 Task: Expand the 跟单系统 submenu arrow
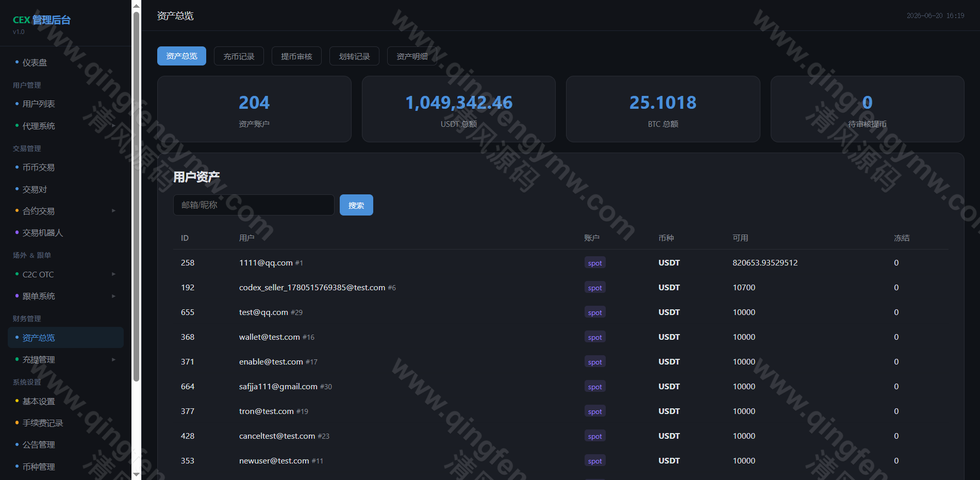tap(114, 296)
